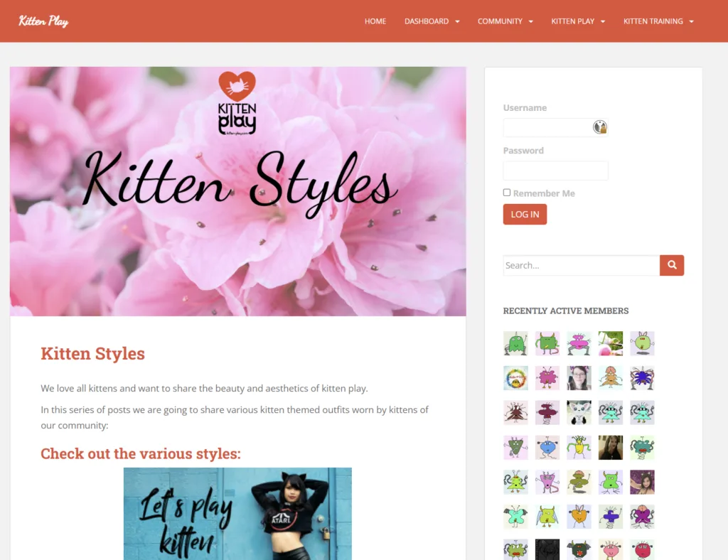The image size is (728, 560).
Task: Open the Kitten Play site logo in header
Action: (43, 21)
